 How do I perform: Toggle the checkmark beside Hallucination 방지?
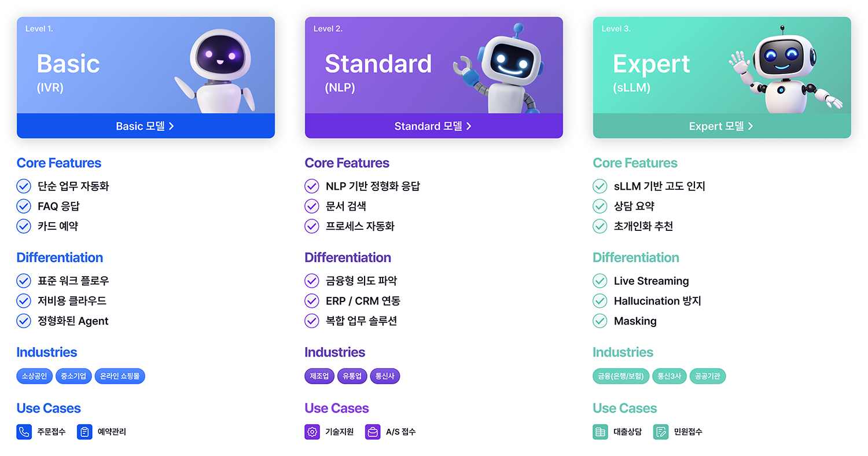[x=600, y=301]
